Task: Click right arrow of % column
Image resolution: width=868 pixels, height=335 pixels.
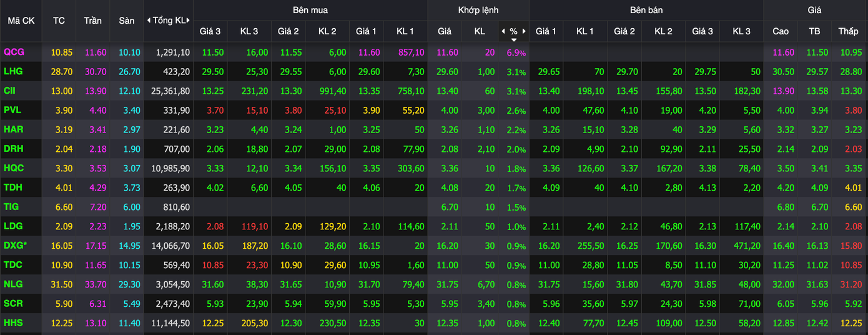Action: click(524, 31)
